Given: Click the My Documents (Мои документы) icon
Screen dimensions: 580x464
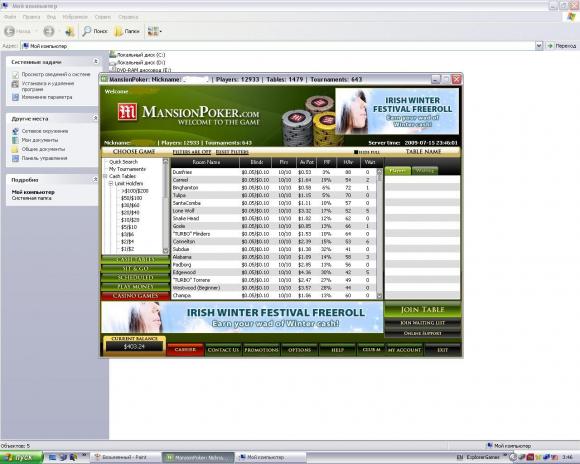Looking at the screenshot, I should click(x=15, y=140).
